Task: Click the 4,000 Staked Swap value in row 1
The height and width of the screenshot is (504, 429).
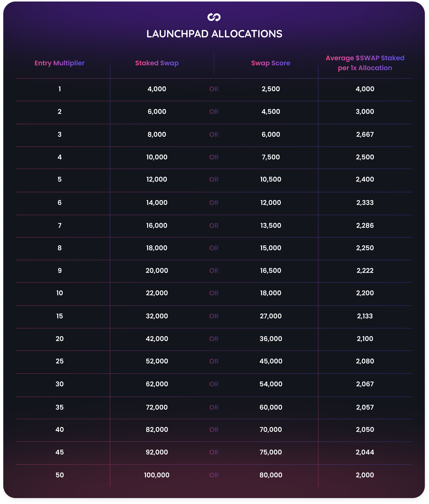Action: (x=157, y=89)
